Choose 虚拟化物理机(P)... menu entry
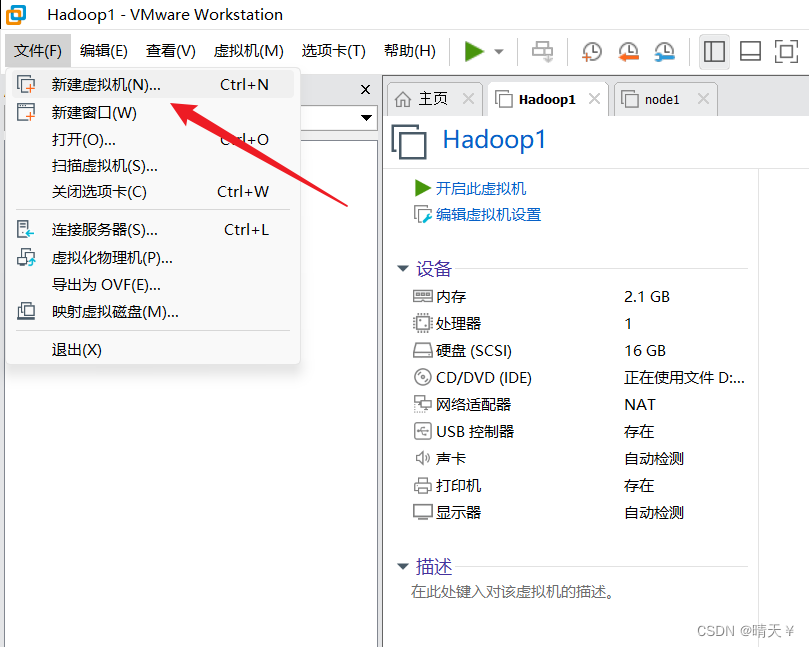The height and width of the screenshot is (647, 809). tap(153, 257)
